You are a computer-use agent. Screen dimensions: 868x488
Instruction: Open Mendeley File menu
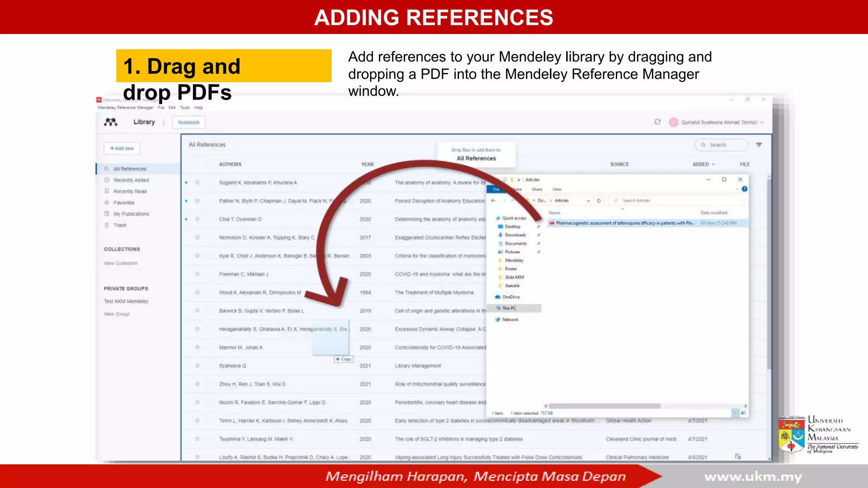[x=161, y=108]
